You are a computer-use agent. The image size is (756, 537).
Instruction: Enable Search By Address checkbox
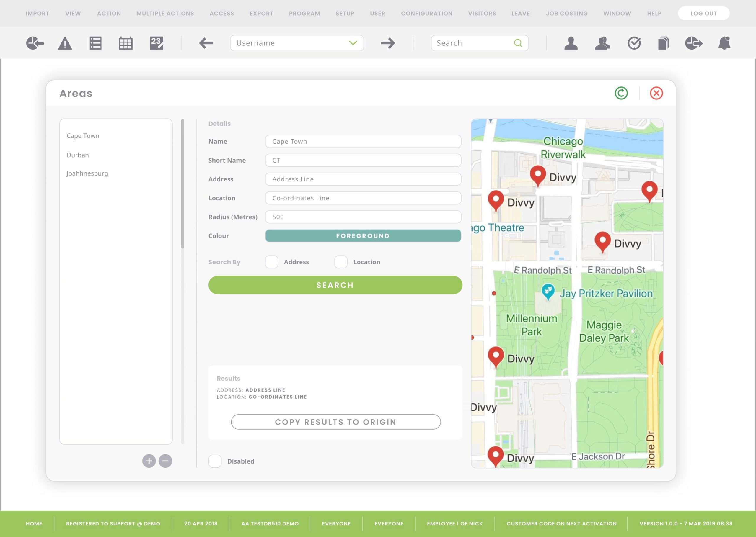[x=272, y=262]
